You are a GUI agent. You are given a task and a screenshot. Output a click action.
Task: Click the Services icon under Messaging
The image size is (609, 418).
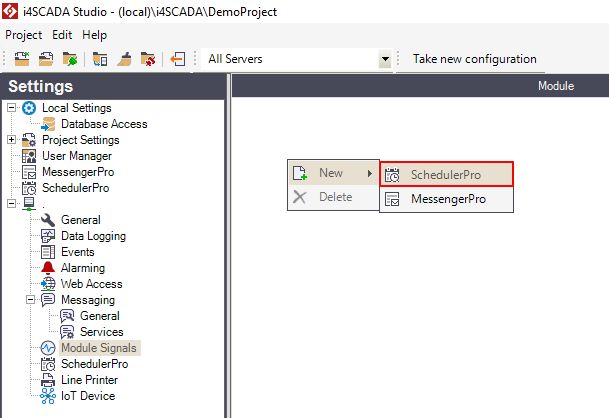coord(67,332)
